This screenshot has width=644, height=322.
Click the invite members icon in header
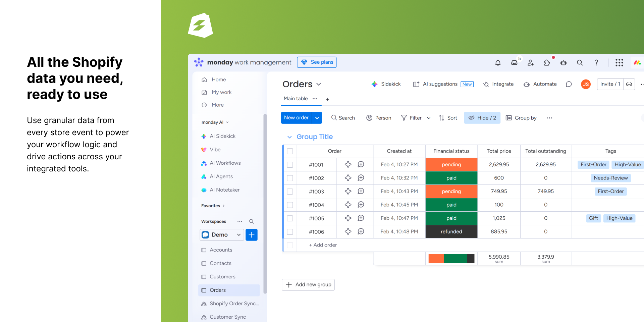[x=531, y=63]
